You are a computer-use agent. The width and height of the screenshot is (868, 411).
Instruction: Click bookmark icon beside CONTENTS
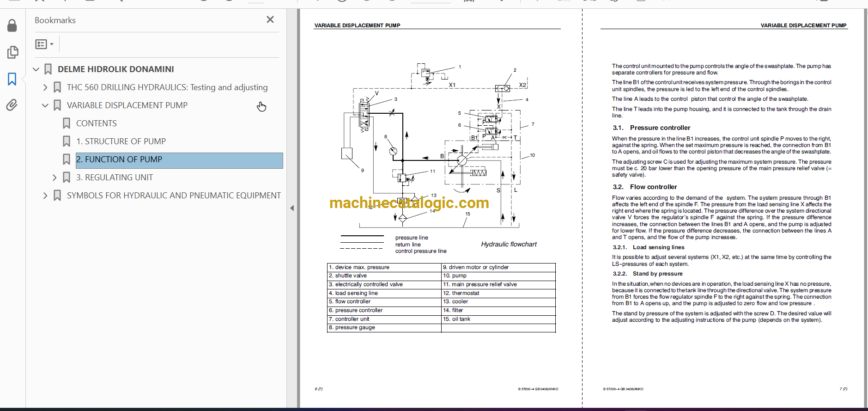(x=67, y=123)
